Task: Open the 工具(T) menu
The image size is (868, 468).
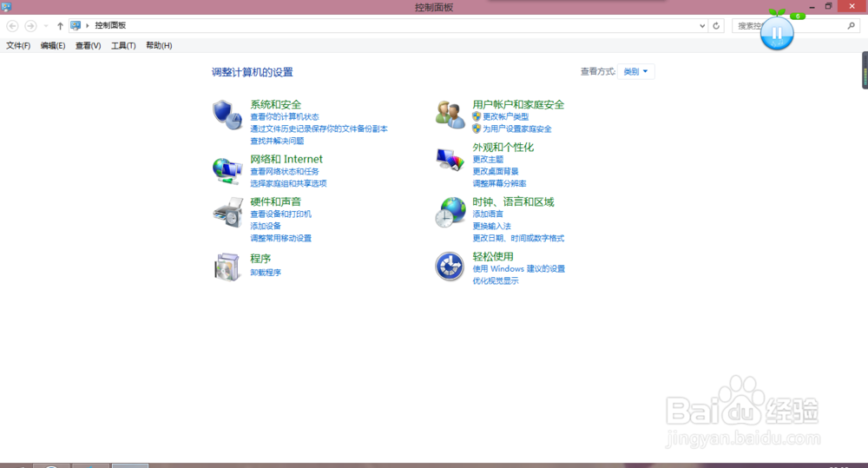Action: [123, 45]
